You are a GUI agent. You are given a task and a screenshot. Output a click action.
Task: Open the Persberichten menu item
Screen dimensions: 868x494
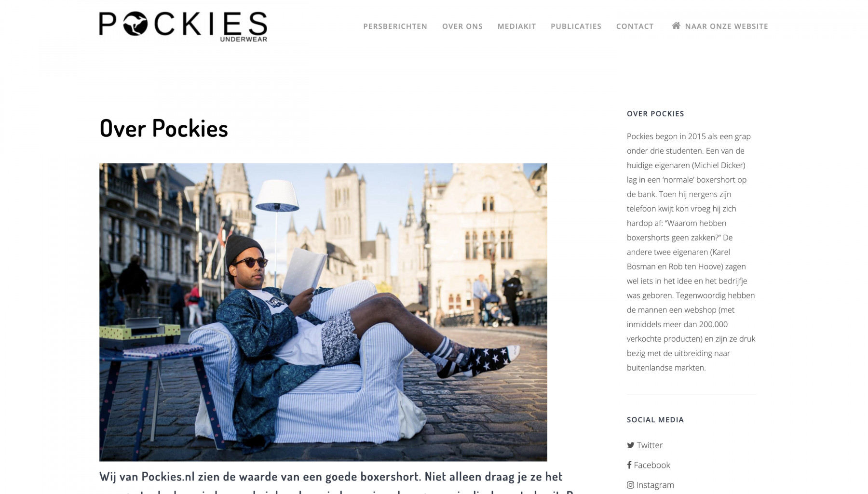pos(395,27)
